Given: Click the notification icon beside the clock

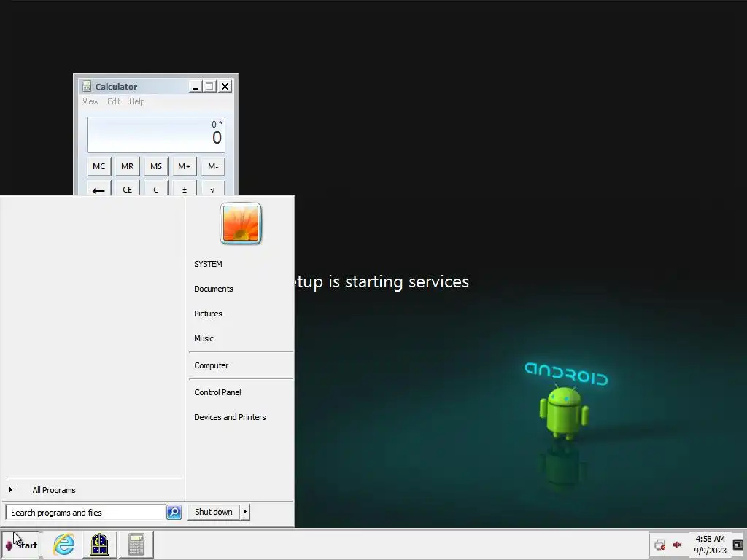Looking at the screenshot, I should coord(738,544).
